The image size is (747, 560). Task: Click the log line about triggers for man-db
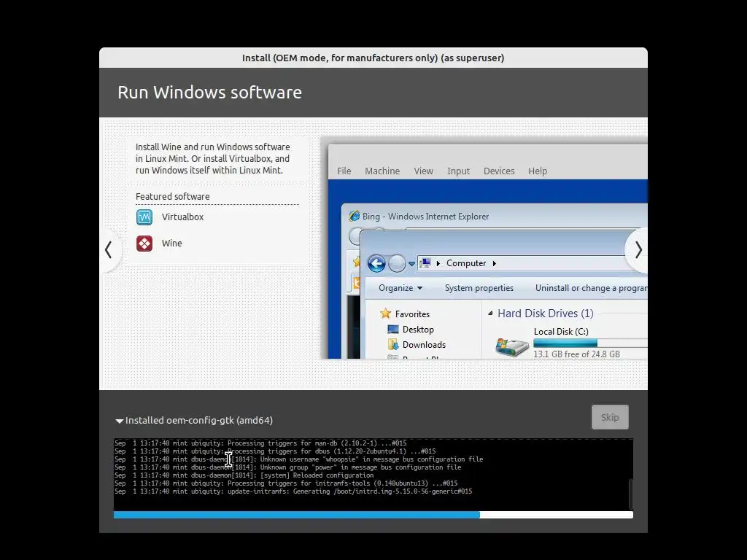point(260,443)
